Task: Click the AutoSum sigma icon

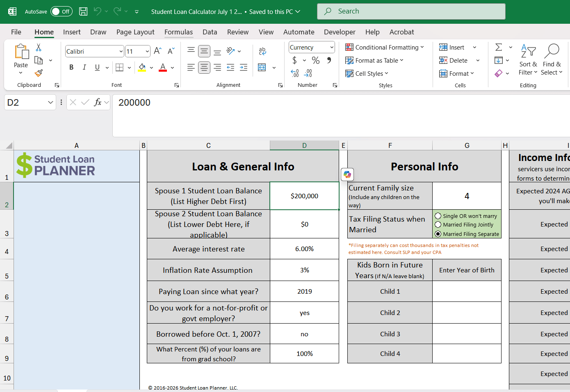Action: click(x=499, y=48)
